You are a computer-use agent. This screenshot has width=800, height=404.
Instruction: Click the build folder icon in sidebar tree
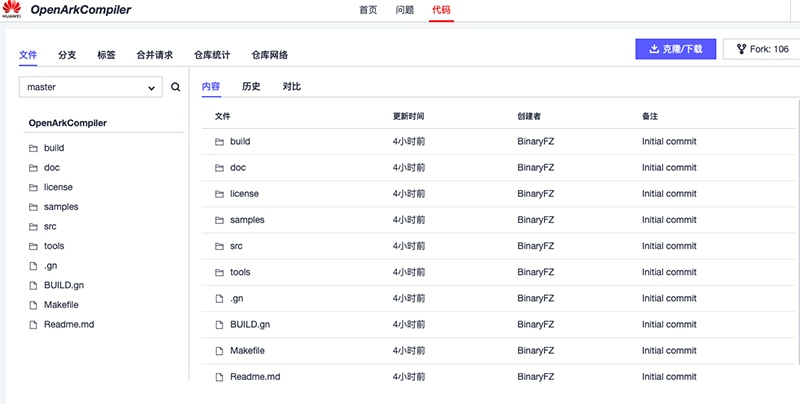tap(33, 148)
